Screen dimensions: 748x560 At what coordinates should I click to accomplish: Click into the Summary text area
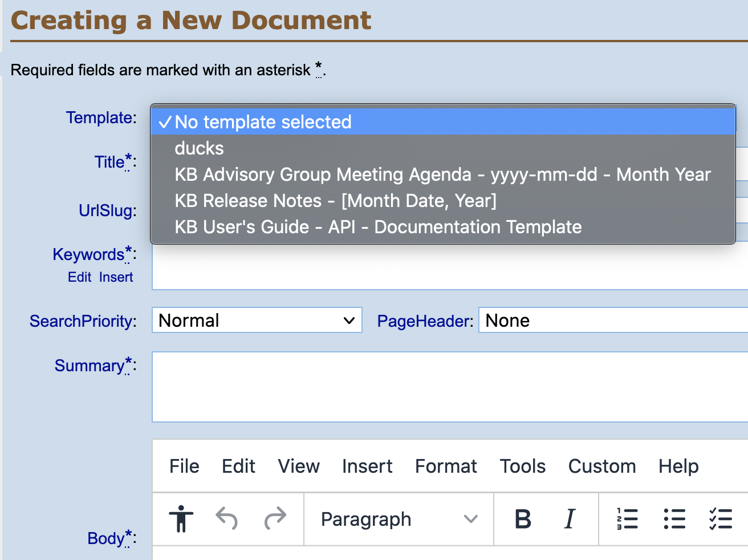point(449,387)
